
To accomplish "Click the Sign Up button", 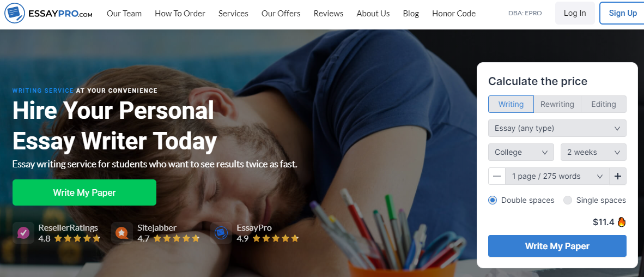I will click(623, 13).
